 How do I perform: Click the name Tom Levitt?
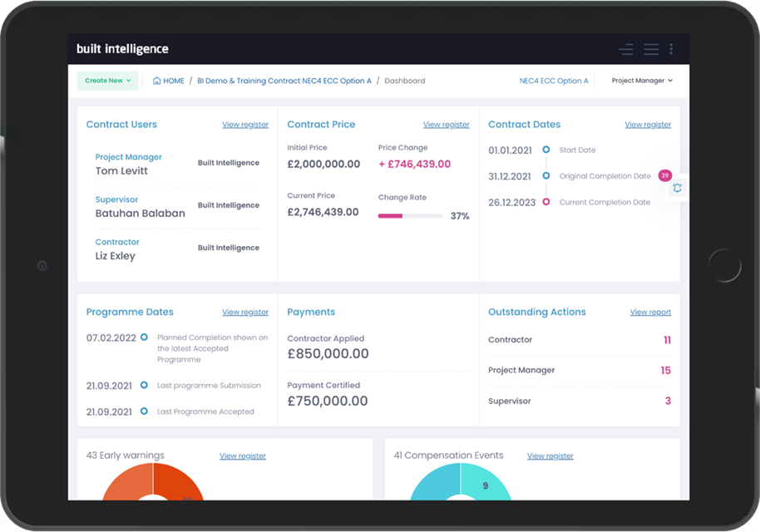(x=121, y=171)
